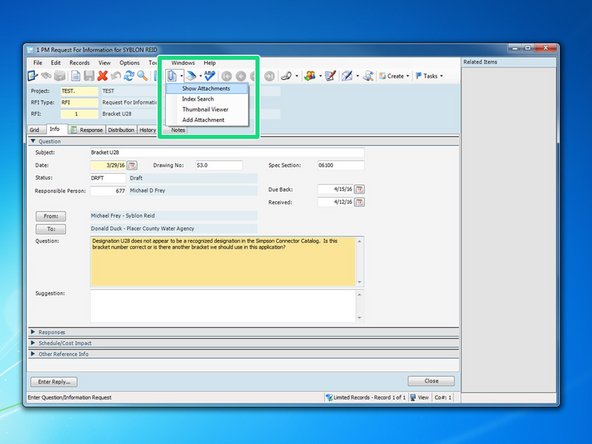The width and height of the screenshot is (592, 444).
Task: Click into the Question text area
Action: coord(223,261)
